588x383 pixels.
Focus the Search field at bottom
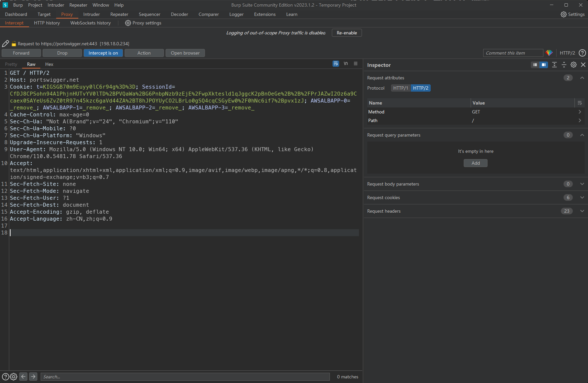coord(185,377)
